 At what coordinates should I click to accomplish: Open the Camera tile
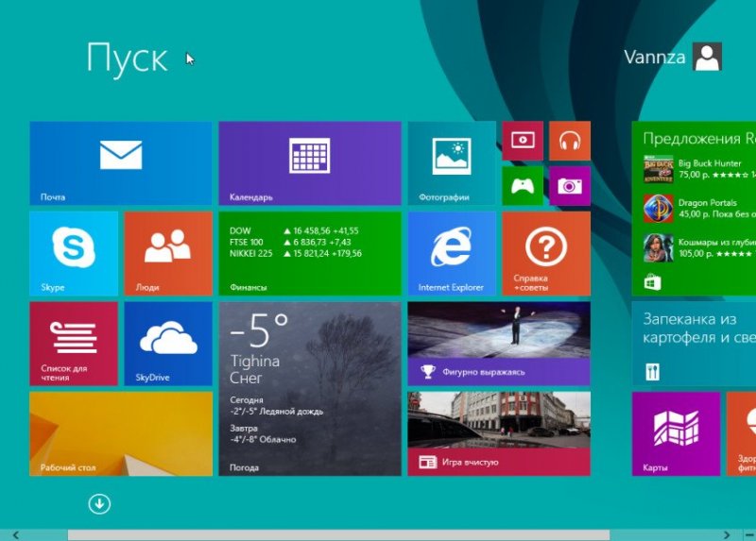pyautogui.click(x=570, y=186)
